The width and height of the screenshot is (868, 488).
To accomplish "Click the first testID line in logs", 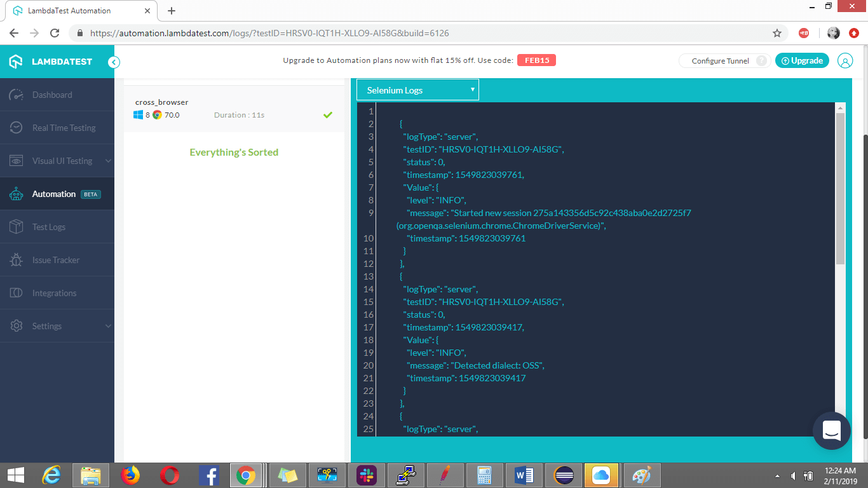I will click(x=484, y=149).
